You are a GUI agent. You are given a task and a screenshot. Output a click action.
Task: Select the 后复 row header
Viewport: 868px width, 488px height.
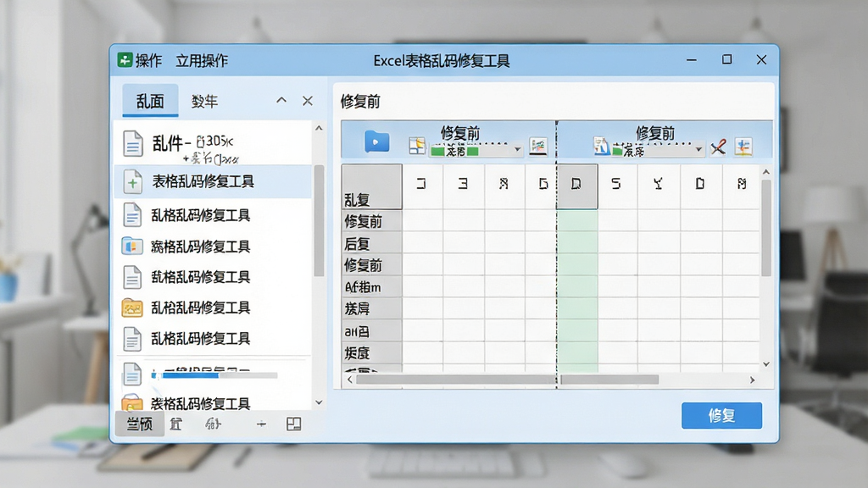click(371, 243)
